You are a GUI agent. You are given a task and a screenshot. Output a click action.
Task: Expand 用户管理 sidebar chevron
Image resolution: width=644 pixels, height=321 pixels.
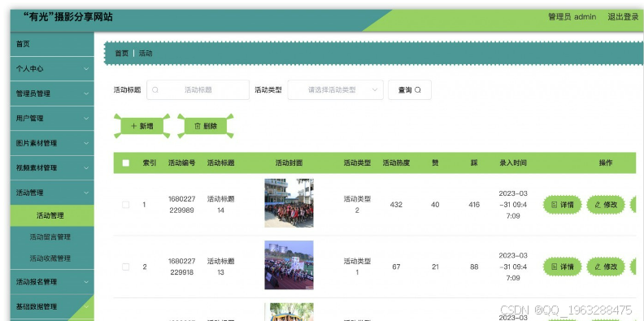click(x=86, y=118)
